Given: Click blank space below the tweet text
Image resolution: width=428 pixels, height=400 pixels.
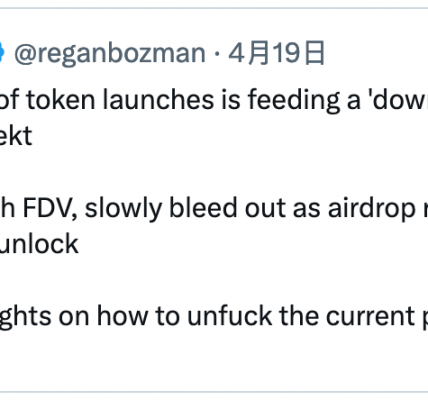Looking at the screenshot, I should point(213,360).
